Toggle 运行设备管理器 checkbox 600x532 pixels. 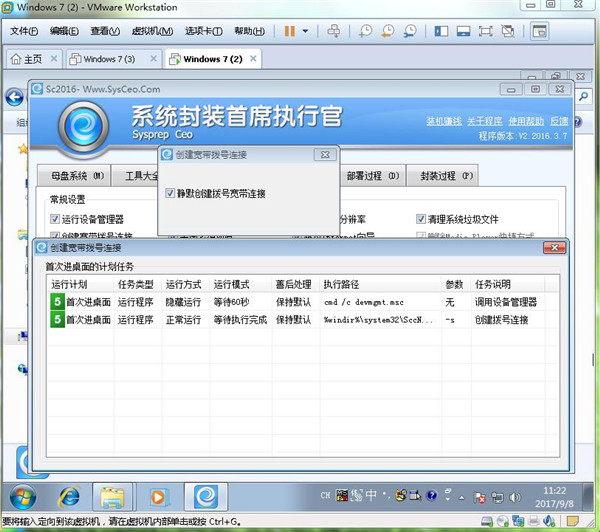pyautogui.click(x=55, y=219)
